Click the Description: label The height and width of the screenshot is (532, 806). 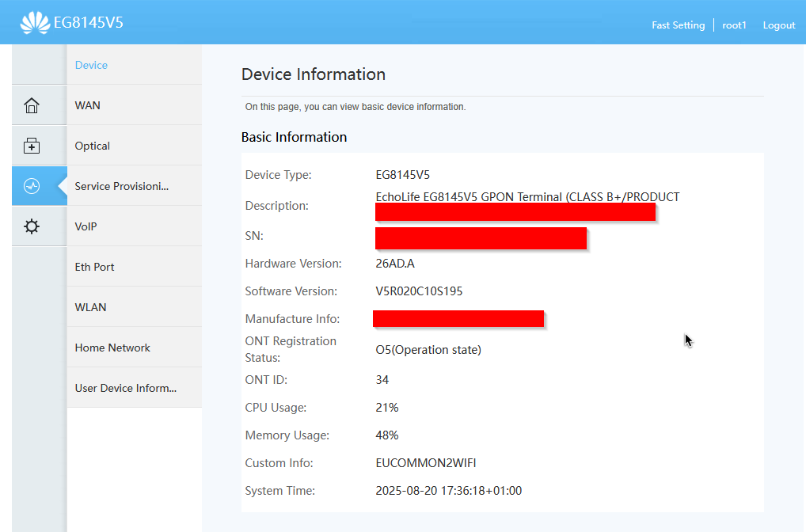(276, 206)
